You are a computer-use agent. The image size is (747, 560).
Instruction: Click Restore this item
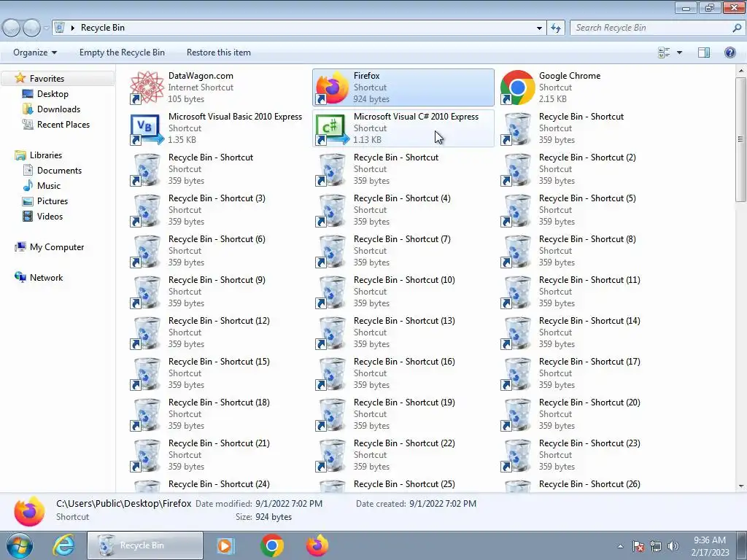tap(219, 52)
